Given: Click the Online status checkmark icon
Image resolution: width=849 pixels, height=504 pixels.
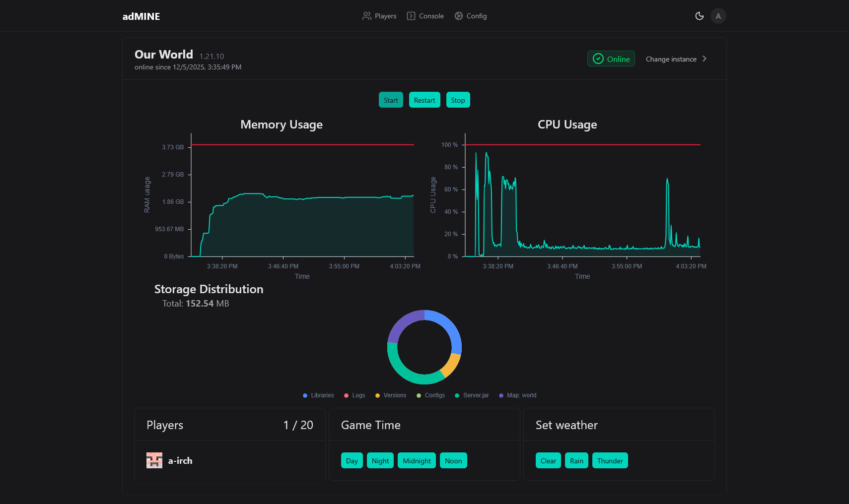Looking at the screenshot, I should coord(598,59).
